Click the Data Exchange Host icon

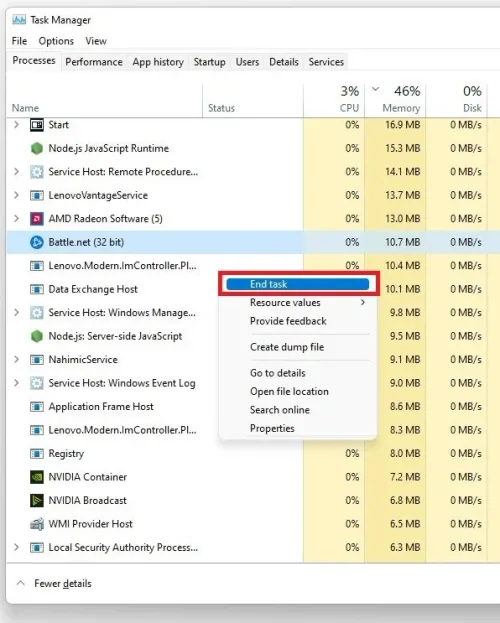(x=37, y=289)
